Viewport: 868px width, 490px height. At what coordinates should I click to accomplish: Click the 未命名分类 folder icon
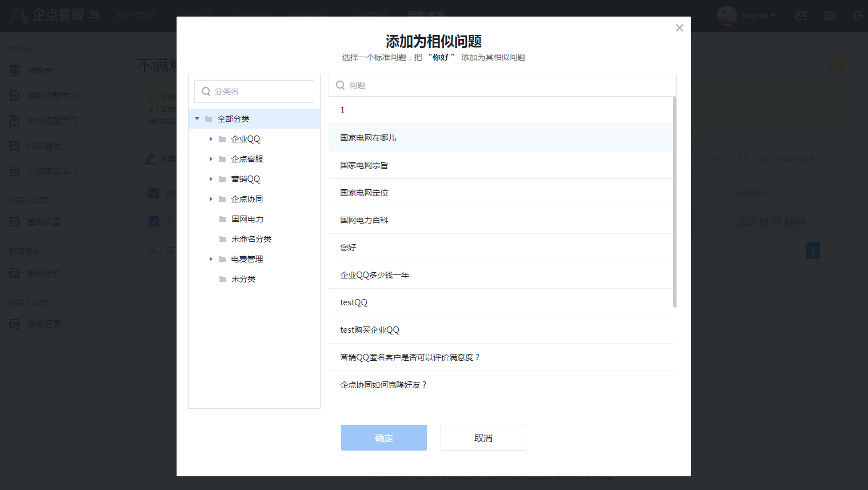(223, 239)
